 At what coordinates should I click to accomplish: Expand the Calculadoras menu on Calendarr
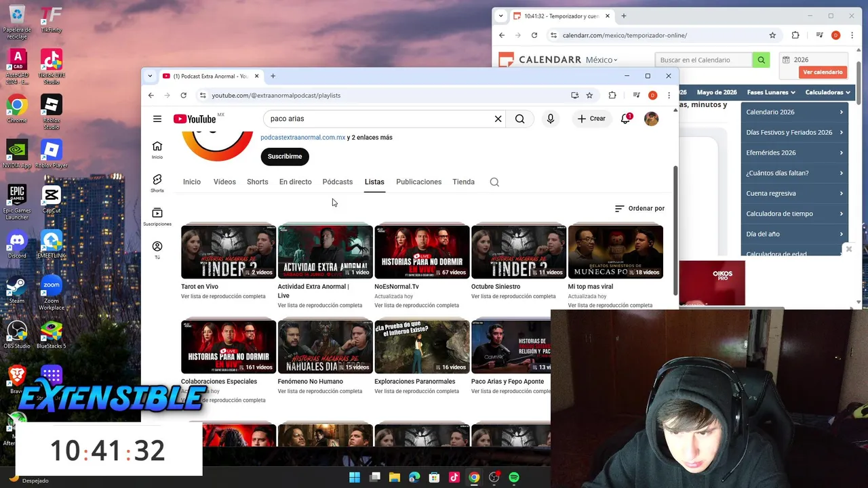click(x=828, y=92)
